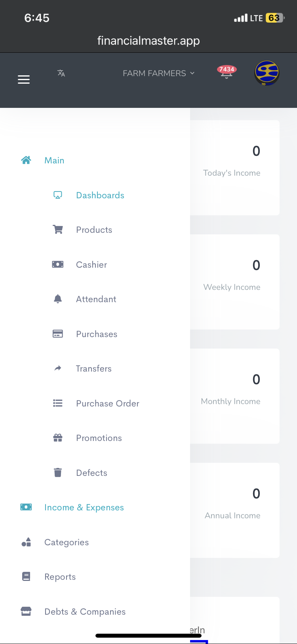The image size is (297, 644).
Task: Click the Attendant bell icon
Action: pos(58,299)
